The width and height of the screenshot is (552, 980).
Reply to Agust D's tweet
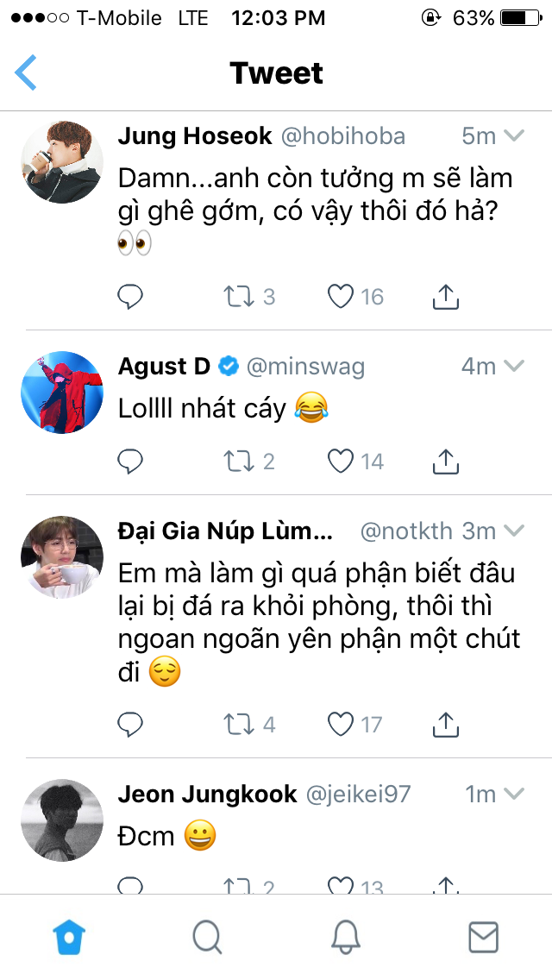(130, 462)
